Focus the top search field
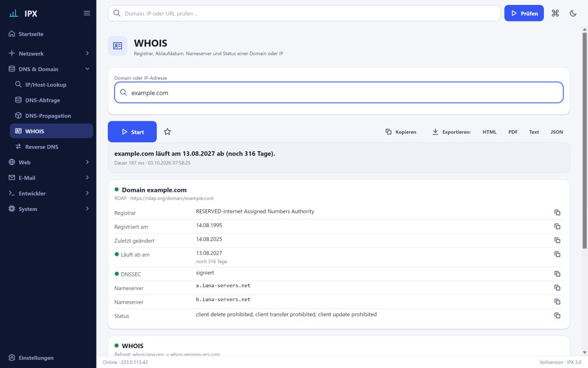This screenshot has width=588, height=368. pyautogui.click(x=304, y=13)
